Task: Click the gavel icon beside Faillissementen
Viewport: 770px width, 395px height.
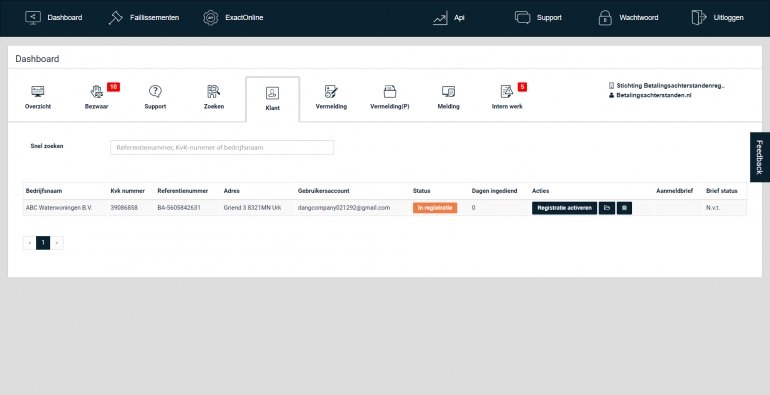Action: [115, 18]
